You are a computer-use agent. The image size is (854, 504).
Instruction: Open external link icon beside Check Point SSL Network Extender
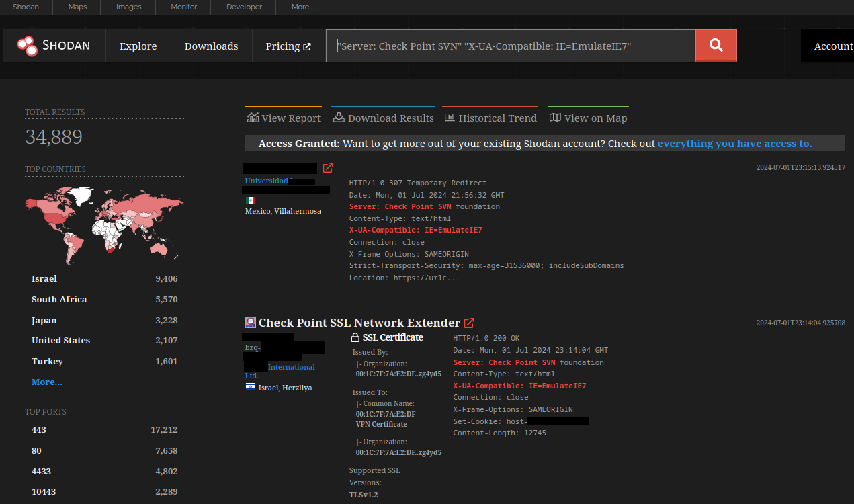470,323
